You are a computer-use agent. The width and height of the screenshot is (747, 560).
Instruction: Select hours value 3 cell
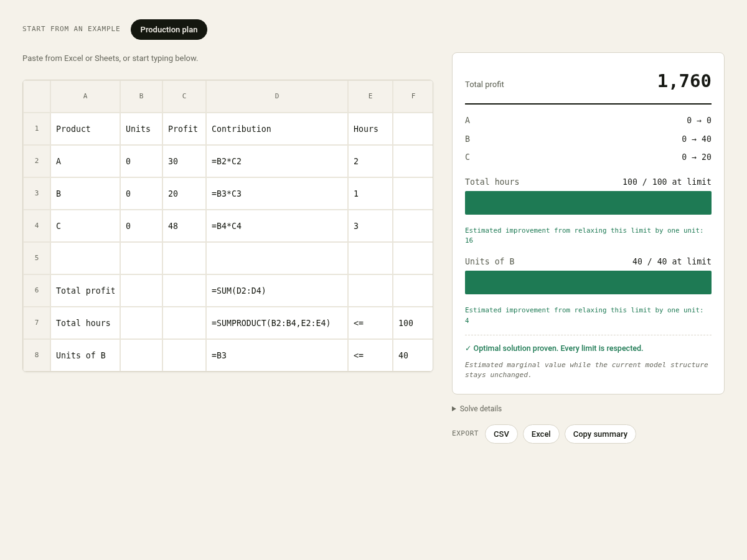pyautogui.click(x=370, y=226)
